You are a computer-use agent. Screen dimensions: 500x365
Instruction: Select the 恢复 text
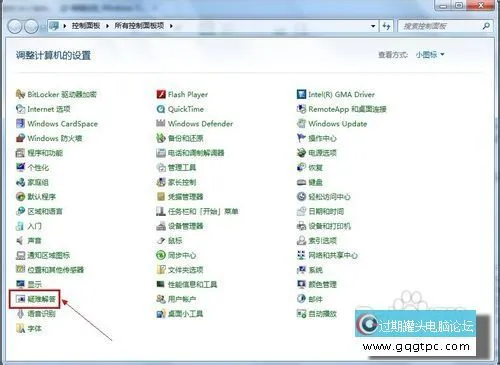[x=316, y=167]
